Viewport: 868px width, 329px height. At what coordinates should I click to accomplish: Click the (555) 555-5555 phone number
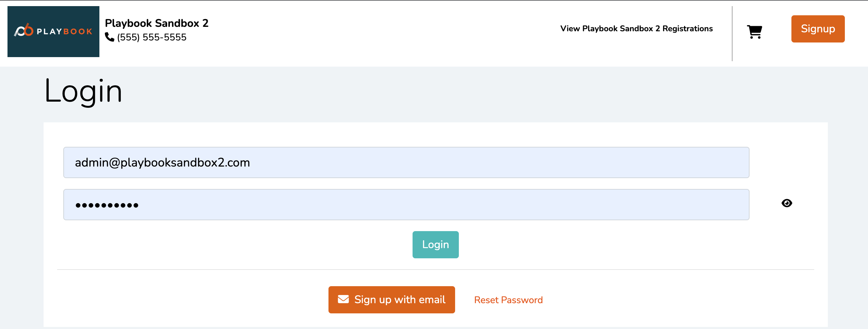click(x=152, y=37)
